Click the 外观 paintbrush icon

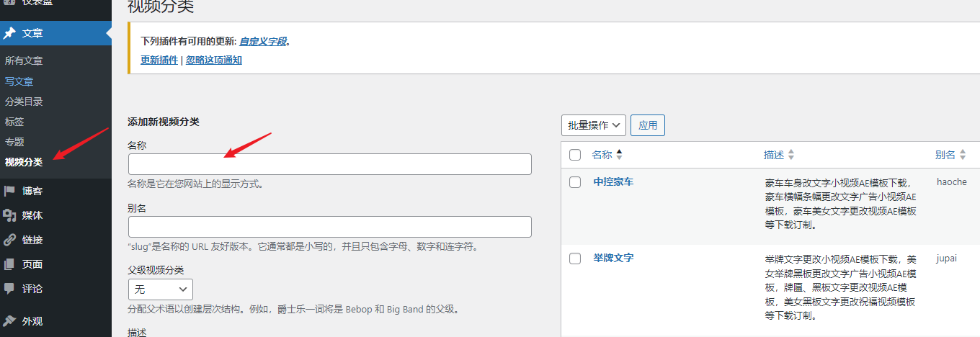pyautogui.click(x=9, y=321)
